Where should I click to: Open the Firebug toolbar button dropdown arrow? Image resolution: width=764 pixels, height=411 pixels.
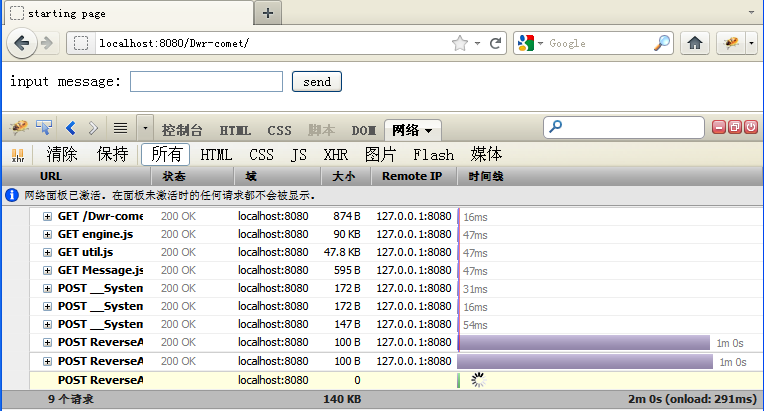(x=751, y=43)
